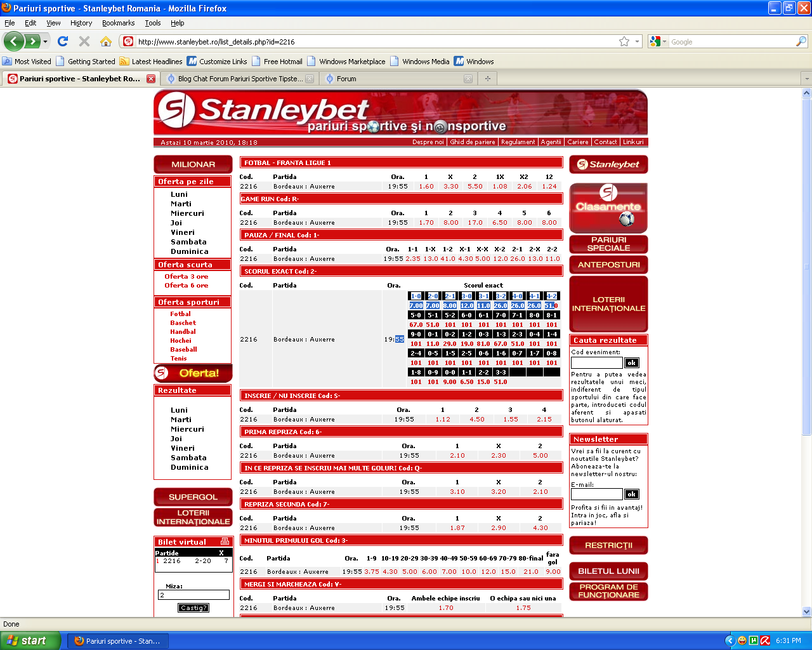
Task: Click the Castig? button
Action: [x=193, y=608]
